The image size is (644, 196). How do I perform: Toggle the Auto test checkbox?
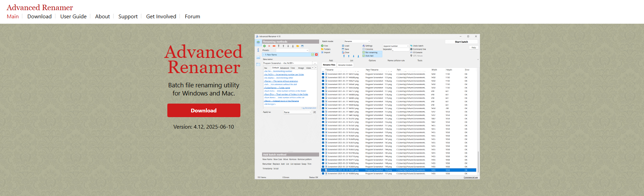click(x=364, y=56)
